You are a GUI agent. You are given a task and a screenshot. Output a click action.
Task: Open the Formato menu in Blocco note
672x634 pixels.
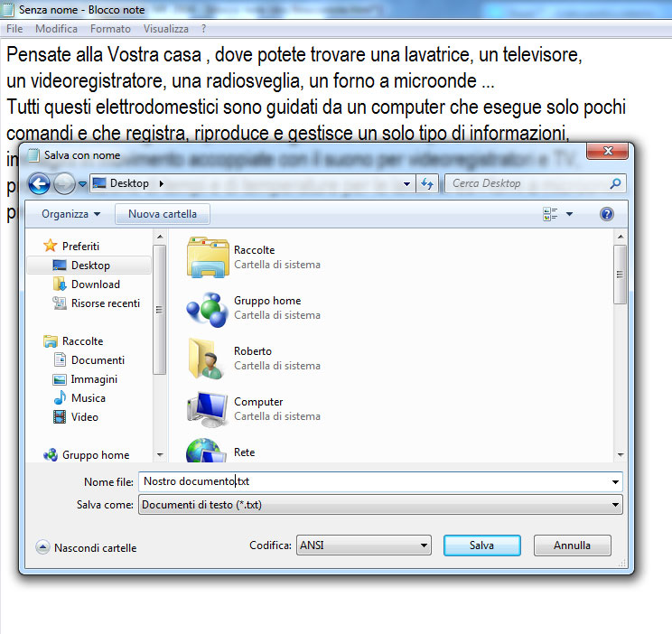tap(110, 29)
